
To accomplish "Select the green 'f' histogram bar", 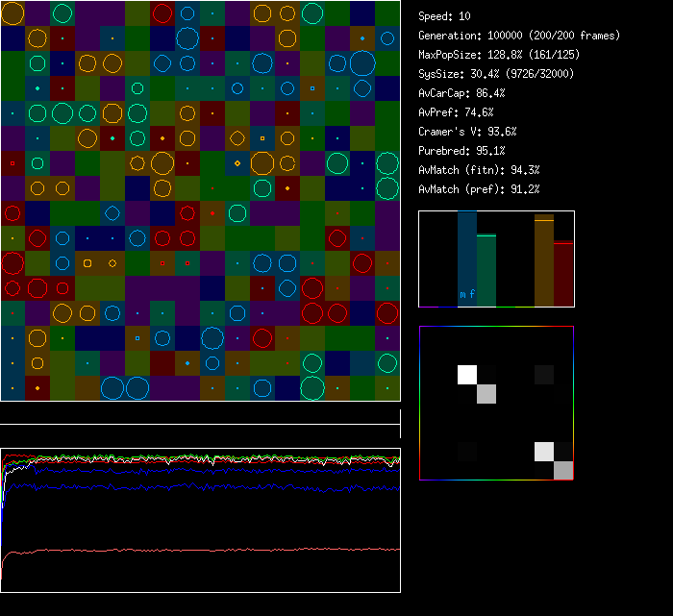I will 486,270.
